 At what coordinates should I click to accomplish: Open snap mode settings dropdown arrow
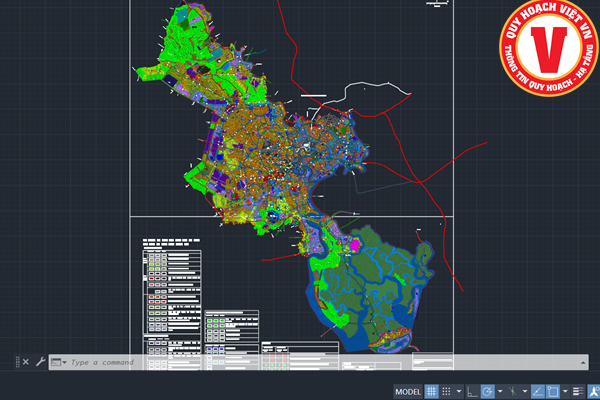pyautogui.click(x=458, y=391)
